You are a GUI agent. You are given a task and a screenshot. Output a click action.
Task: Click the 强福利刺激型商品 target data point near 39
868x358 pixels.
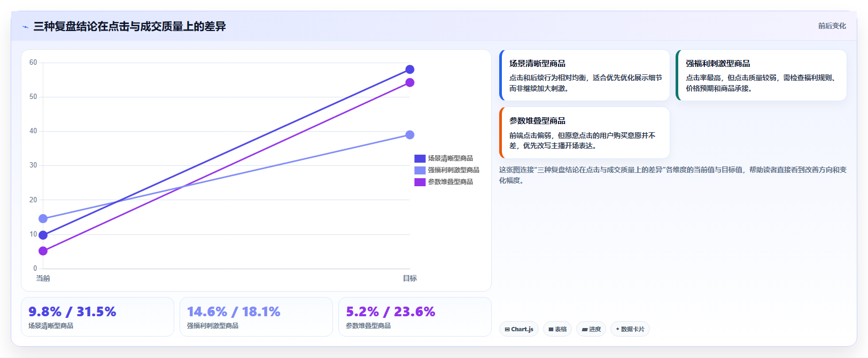[410, 135]
